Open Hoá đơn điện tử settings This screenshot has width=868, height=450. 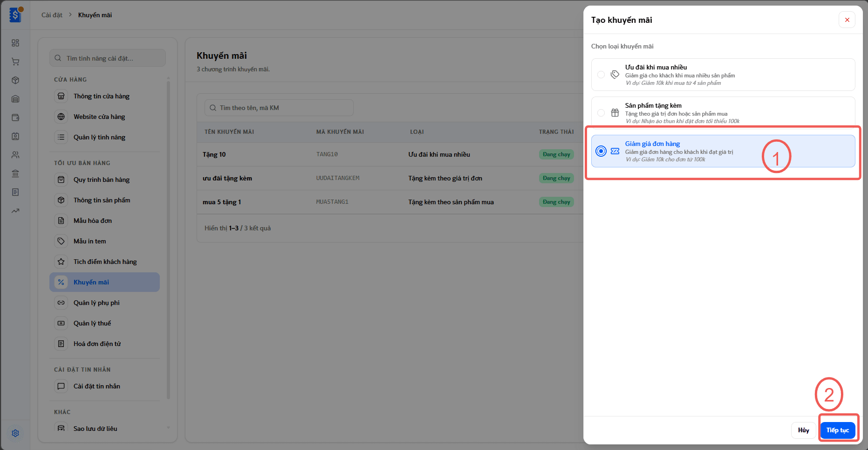(x=104, y=344)
